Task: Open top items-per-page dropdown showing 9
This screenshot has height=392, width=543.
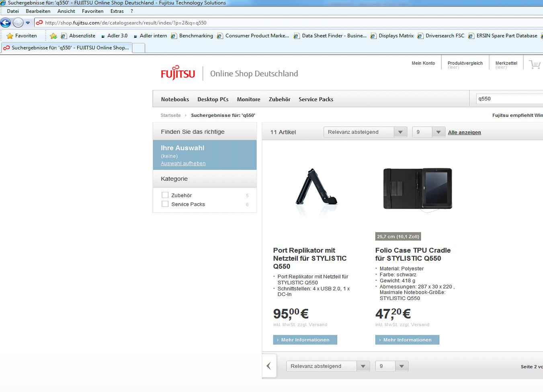Action: click(x=428, y=132)
